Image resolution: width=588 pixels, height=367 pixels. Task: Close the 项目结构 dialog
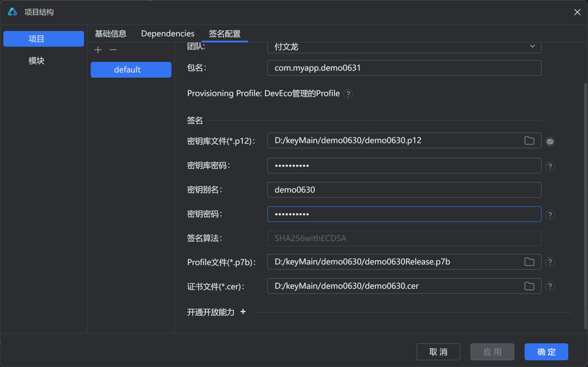pos(577,12)
